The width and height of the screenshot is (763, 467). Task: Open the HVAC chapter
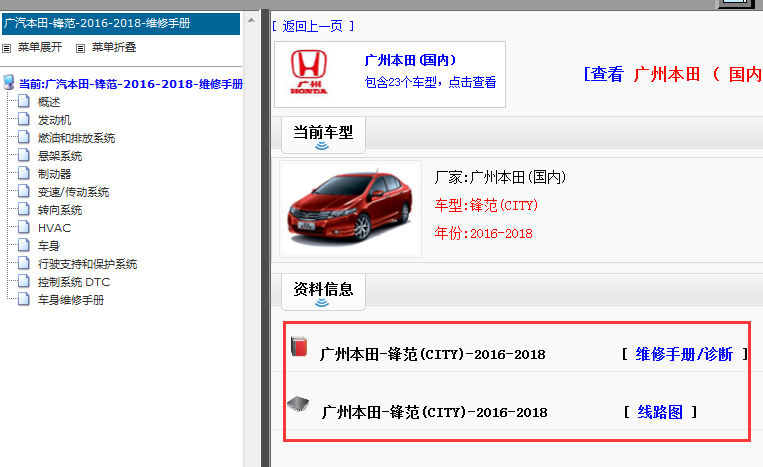[54, 228]
